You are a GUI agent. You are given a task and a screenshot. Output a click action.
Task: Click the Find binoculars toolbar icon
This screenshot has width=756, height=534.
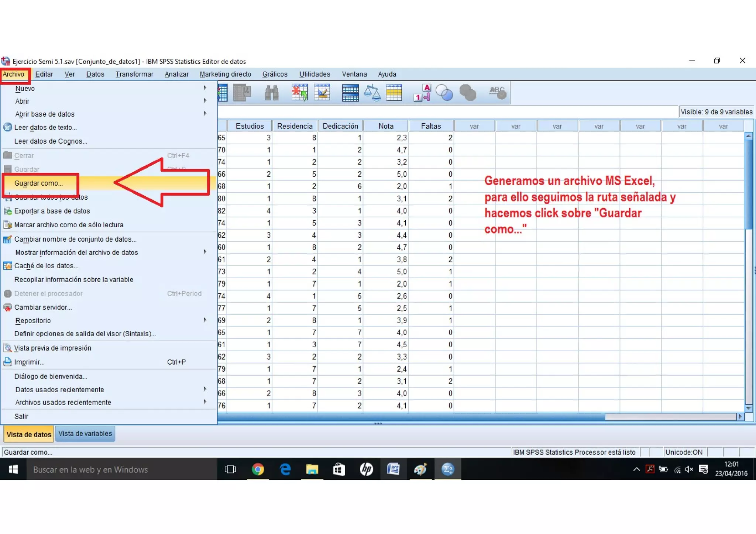272,93
